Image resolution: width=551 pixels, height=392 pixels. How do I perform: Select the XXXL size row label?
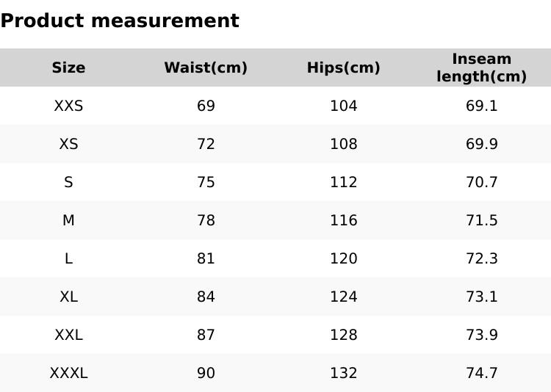click(x=68, y=374)
